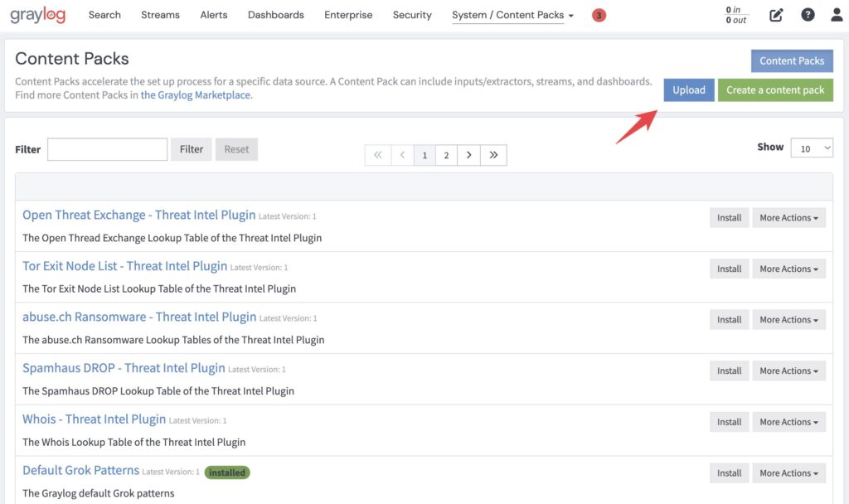Click description 'The abuse.ch Ransomware Lookup Tables'
The image size is (849, 504).
pyautogui.click(x=173, y=340)
